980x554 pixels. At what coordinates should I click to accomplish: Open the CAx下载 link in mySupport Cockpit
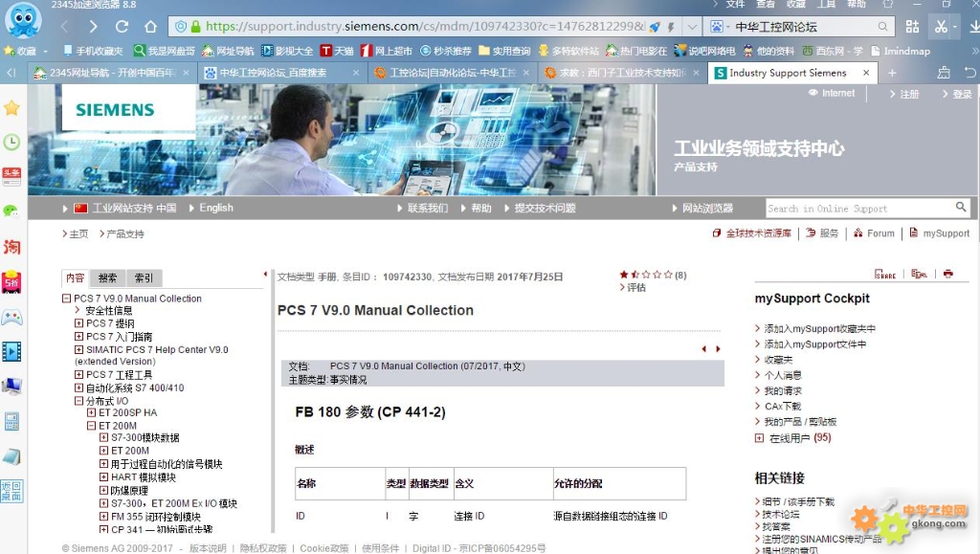click(x=783, y=406)
